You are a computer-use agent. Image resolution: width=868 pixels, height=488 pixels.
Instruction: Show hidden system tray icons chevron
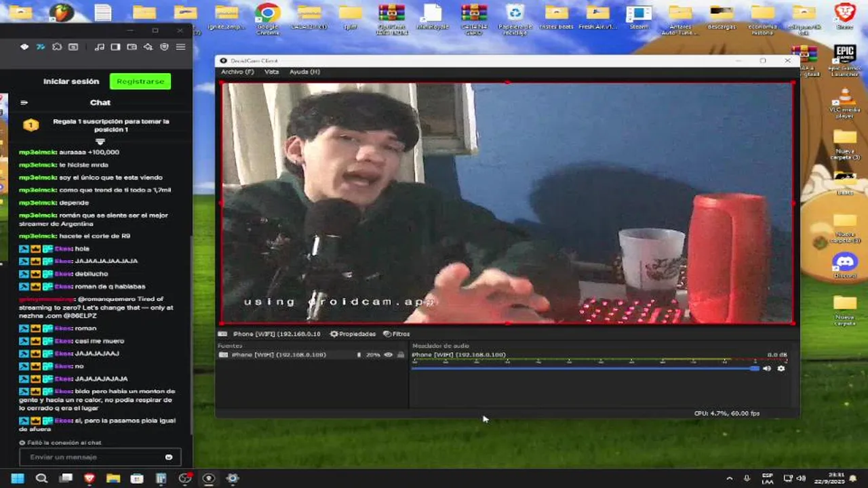pos(730,479)
